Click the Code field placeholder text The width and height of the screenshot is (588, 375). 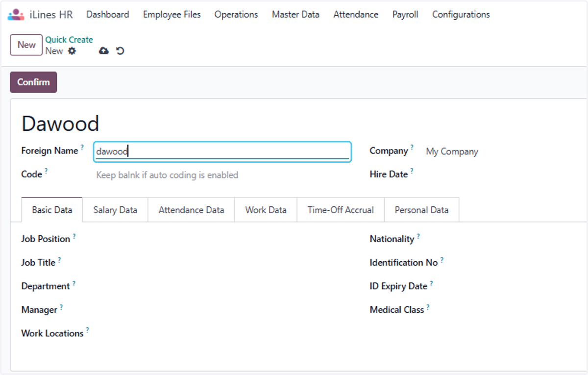click(167, 175)
